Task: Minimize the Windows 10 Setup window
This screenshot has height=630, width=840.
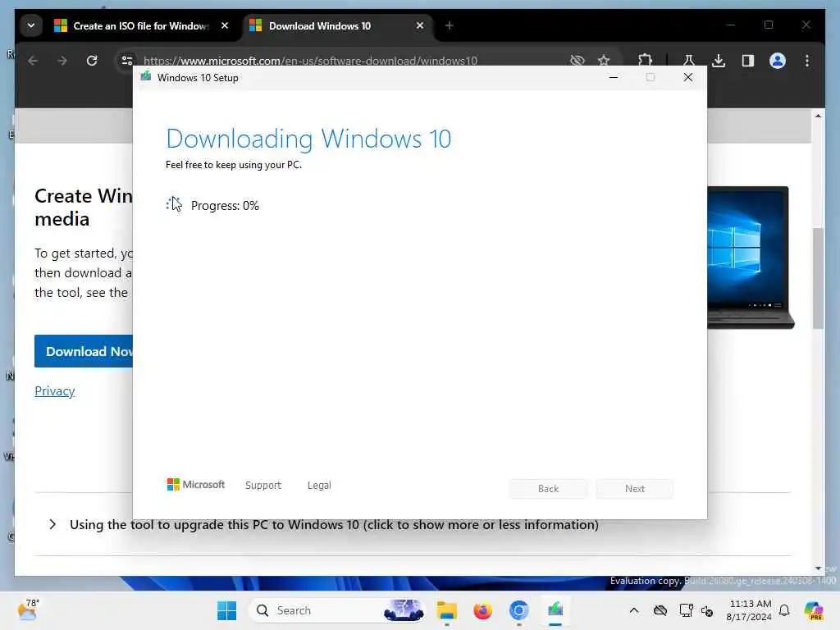Action: (614, 78)
